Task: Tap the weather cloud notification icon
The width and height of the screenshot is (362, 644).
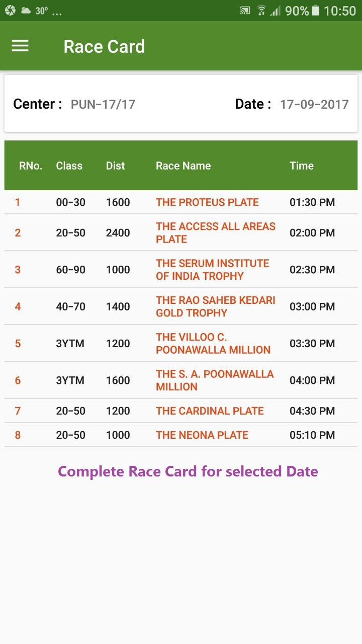Action: [25, 11]
